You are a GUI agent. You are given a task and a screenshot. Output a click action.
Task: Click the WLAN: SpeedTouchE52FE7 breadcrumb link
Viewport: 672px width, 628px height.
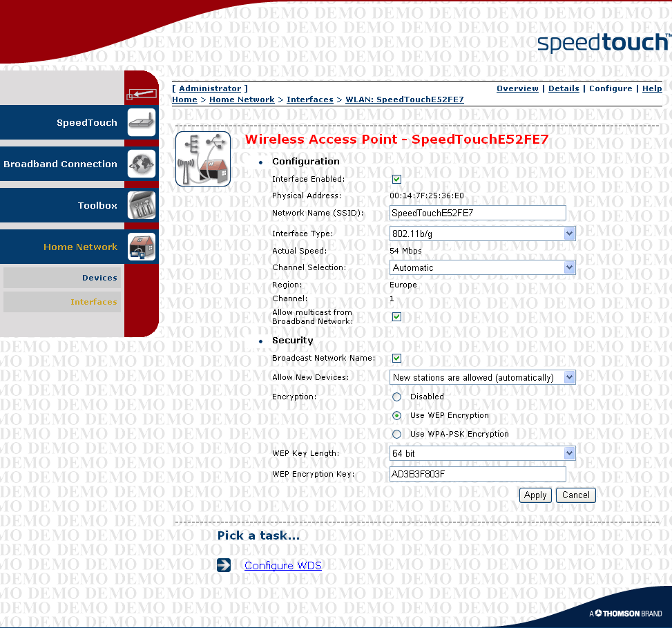(x=405, y=99)
